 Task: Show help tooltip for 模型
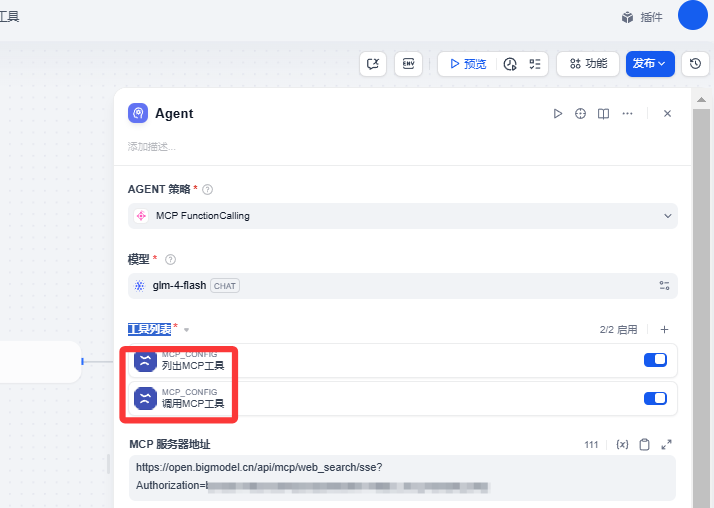pyautogui.click(x=170, y=259)
